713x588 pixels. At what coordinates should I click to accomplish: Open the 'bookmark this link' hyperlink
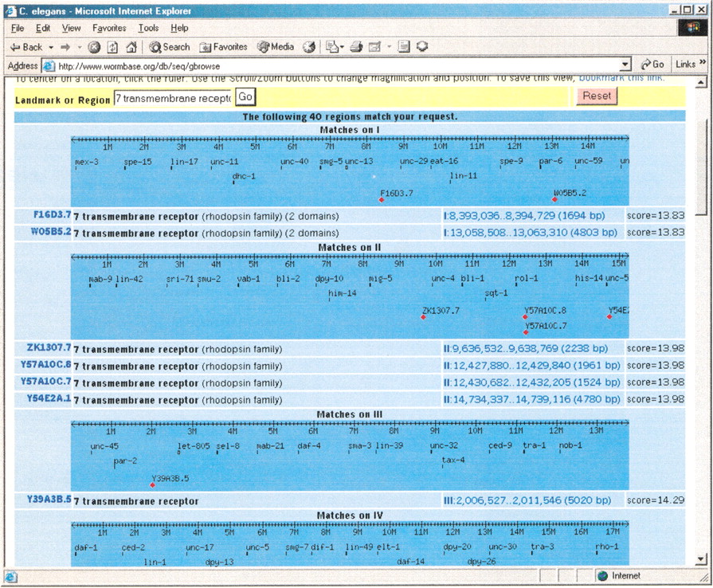pos(621,78)
